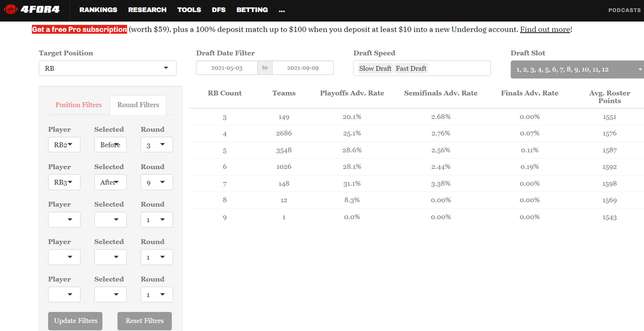This screenshot has height=331, width=644.
Task: Open the Research menu
Action: [147, 10]
